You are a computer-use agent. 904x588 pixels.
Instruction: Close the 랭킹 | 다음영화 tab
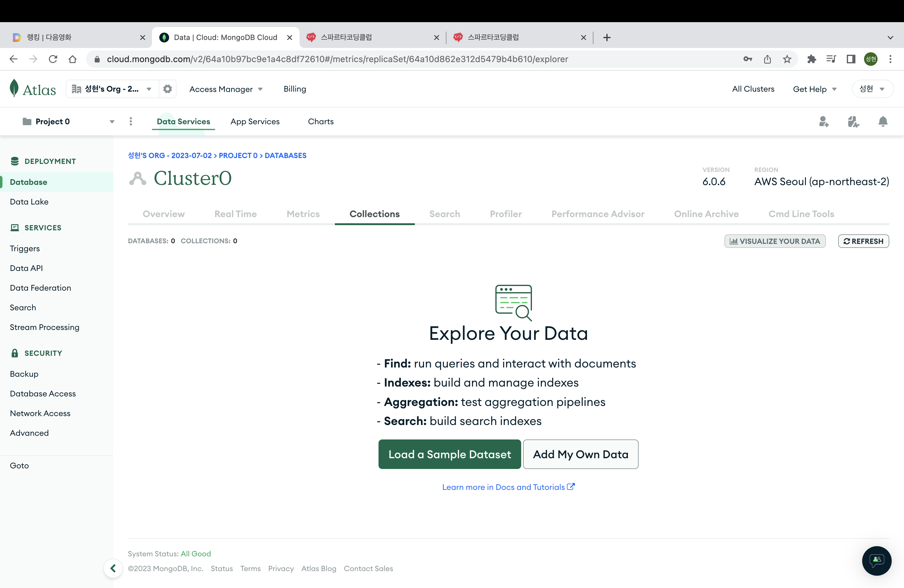[142, 37]
